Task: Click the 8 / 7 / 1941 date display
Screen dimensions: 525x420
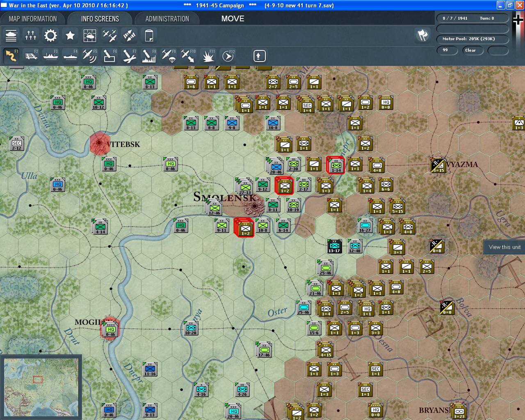Action: point(455,18)
